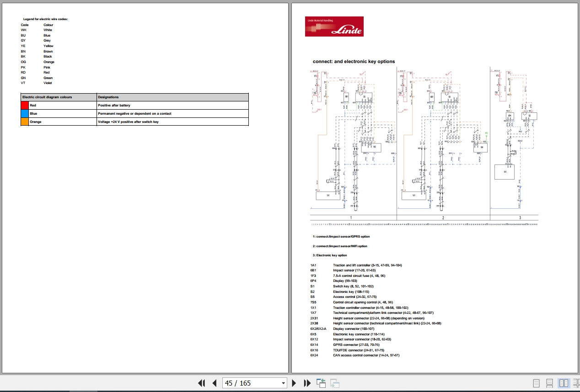
Task: Jump to the last page
Action: pyautogui.click(x=307, y=383)
